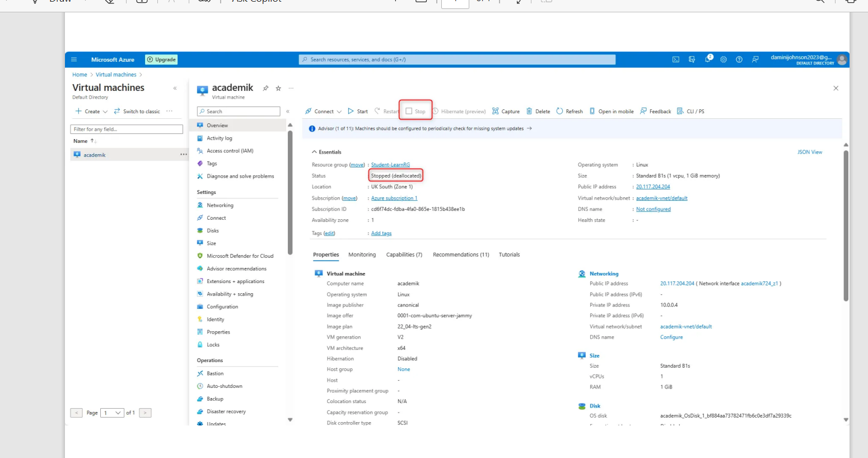Image resolution: width=868 pixels, height=458 pixels.
Task: Open Disks in the resource menu
Action: click(x=213, y=230)
